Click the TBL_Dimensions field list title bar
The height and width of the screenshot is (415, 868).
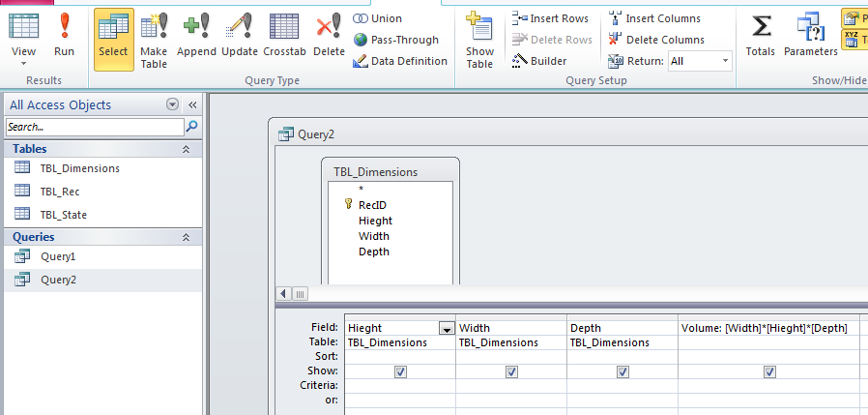(x=391, y=172)
